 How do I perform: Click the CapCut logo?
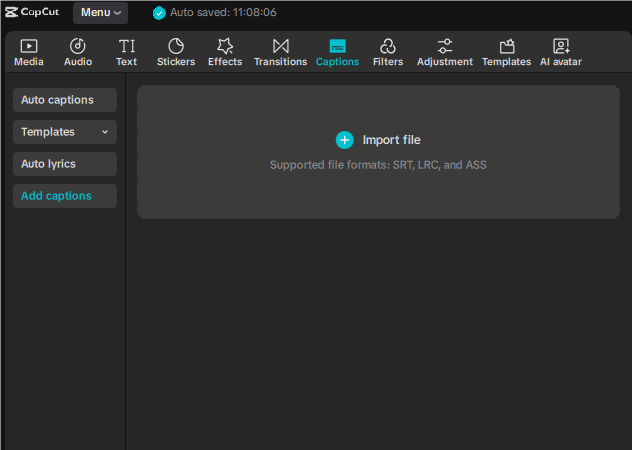point(32,12)
